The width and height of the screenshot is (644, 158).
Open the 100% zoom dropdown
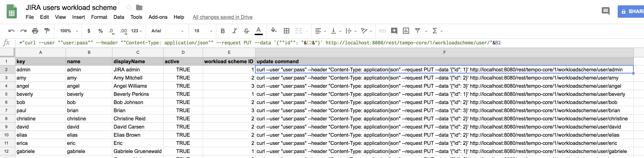click(x=69, y=31)
